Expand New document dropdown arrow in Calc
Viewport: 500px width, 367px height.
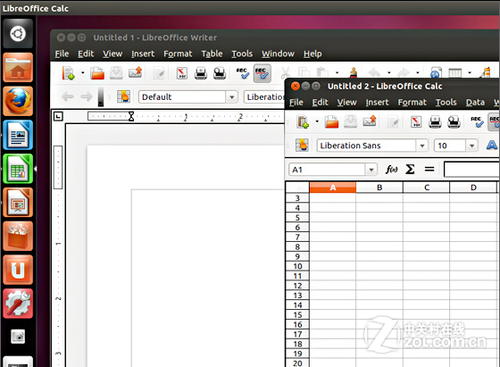[317, 122]
